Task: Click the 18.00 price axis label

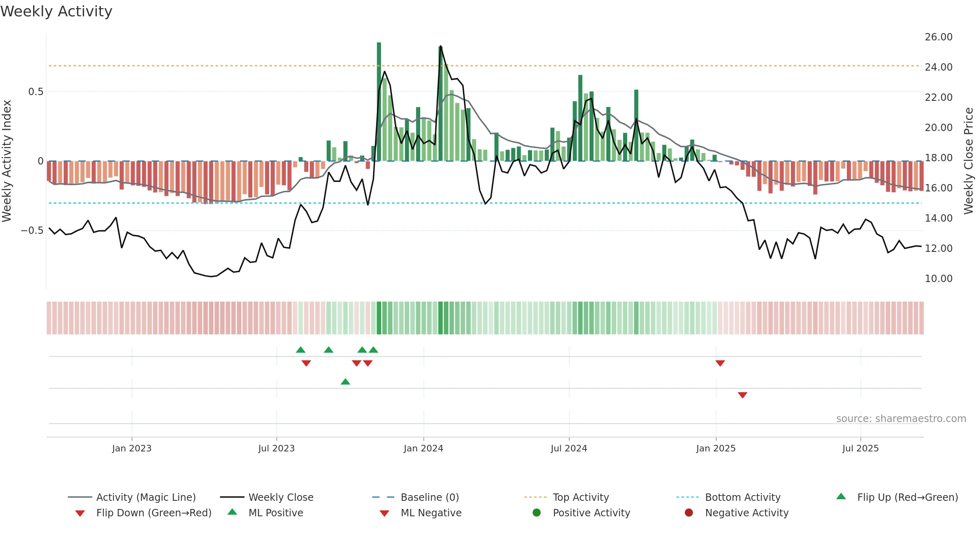Action: click(939, 158)
